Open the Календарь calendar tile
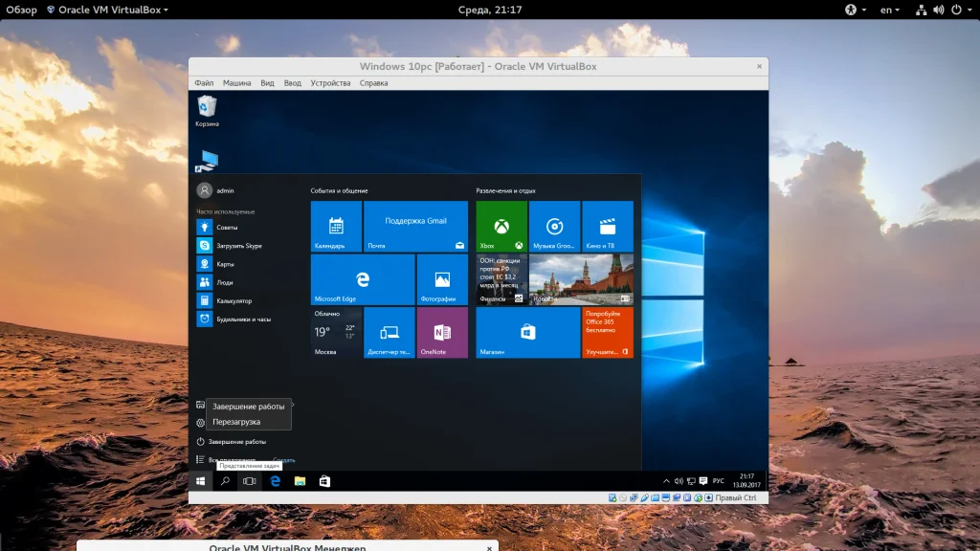This screenshot has height=551, width=980. 335,226
